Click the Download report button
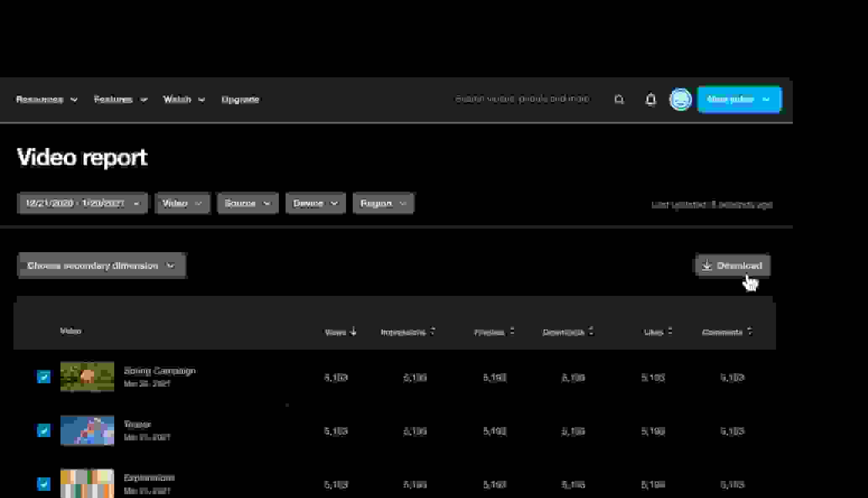 [x=733, y=266]
